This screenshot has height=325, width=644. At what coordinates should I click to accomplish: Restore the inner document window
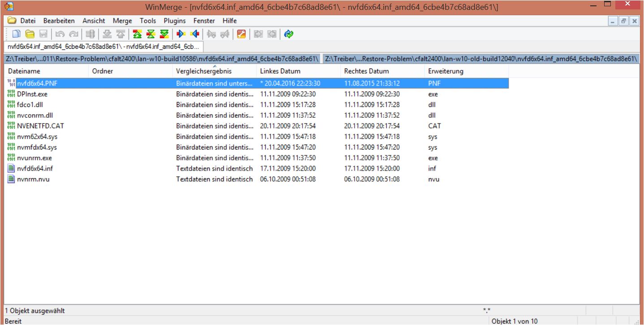624,21
